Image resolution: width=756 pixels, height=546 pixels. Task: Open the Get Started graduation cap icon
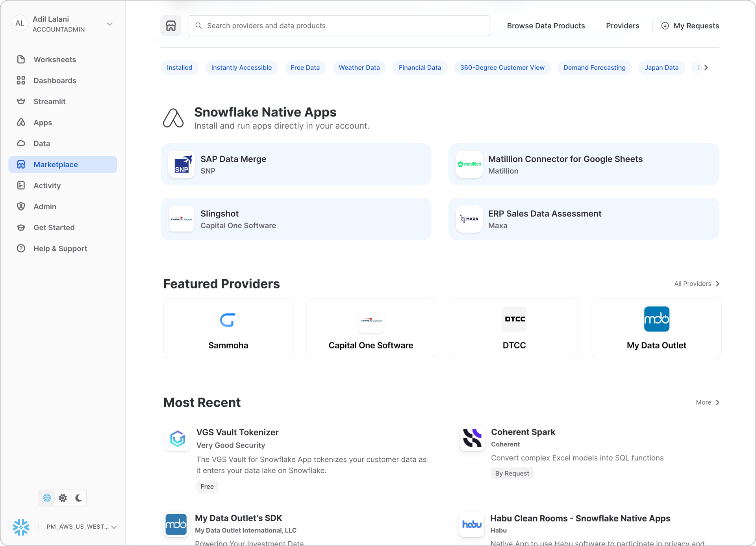(21, 228)
